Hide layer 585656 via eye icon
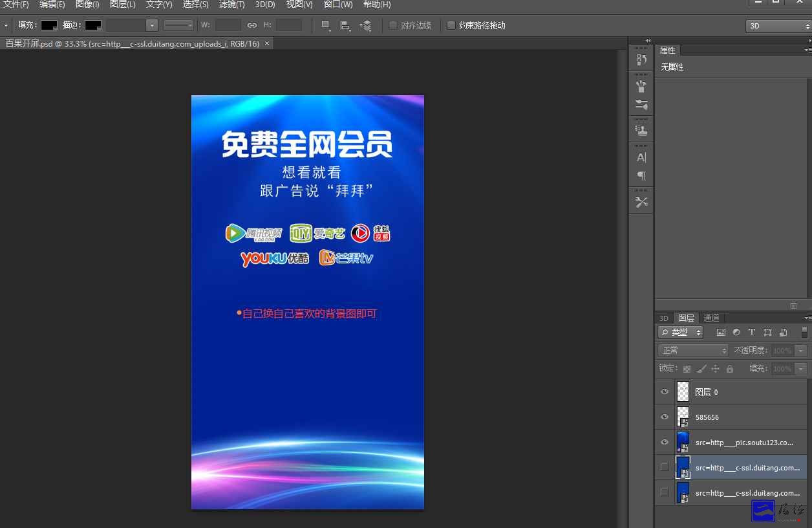This screenshot has height=528, width=812. [x=664, y=417]
